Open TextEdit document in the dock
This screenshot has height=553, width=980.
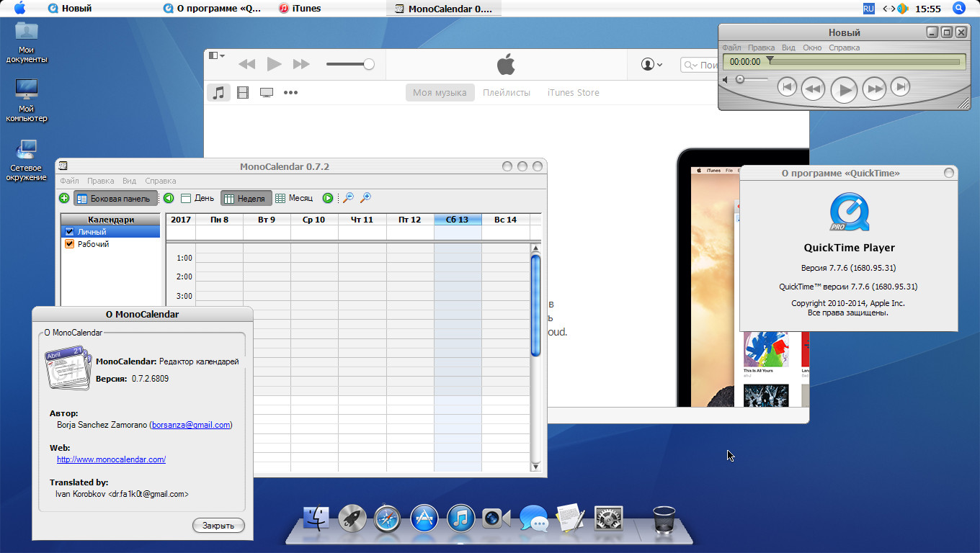click(x=570, y=518)
